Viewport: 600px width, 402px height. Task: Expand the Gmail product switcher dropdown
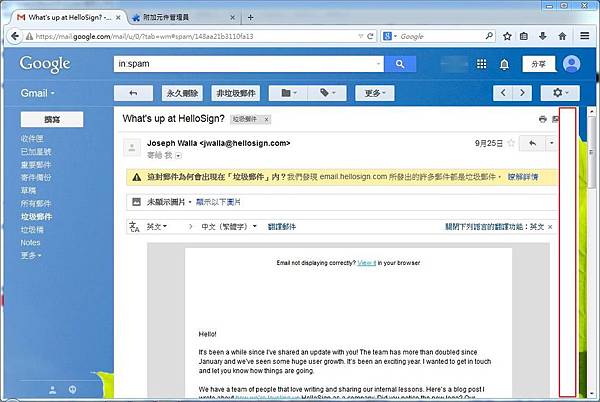(x=38, y=93)
